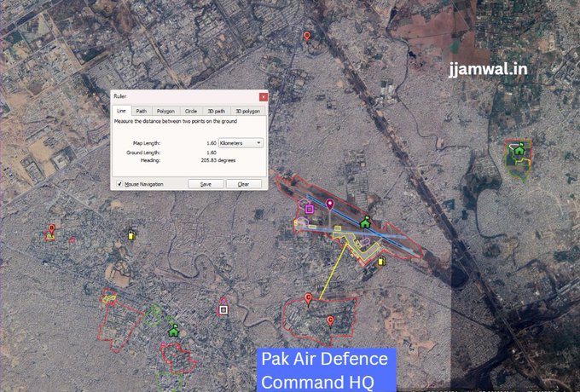Select the white square icon near the river bend
The width and height of the screenshot is (580, 392).
(x=223, y=309)
